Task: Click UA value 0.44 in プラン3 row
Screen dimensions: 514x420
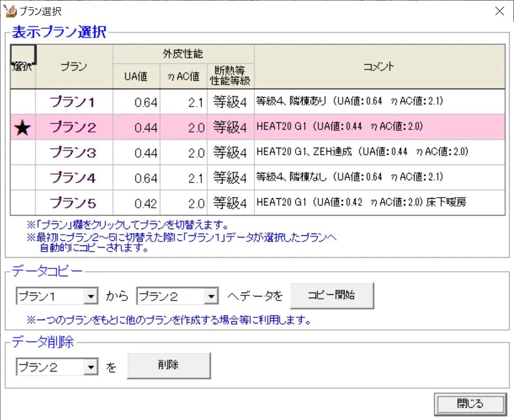Action: point(136,152)
